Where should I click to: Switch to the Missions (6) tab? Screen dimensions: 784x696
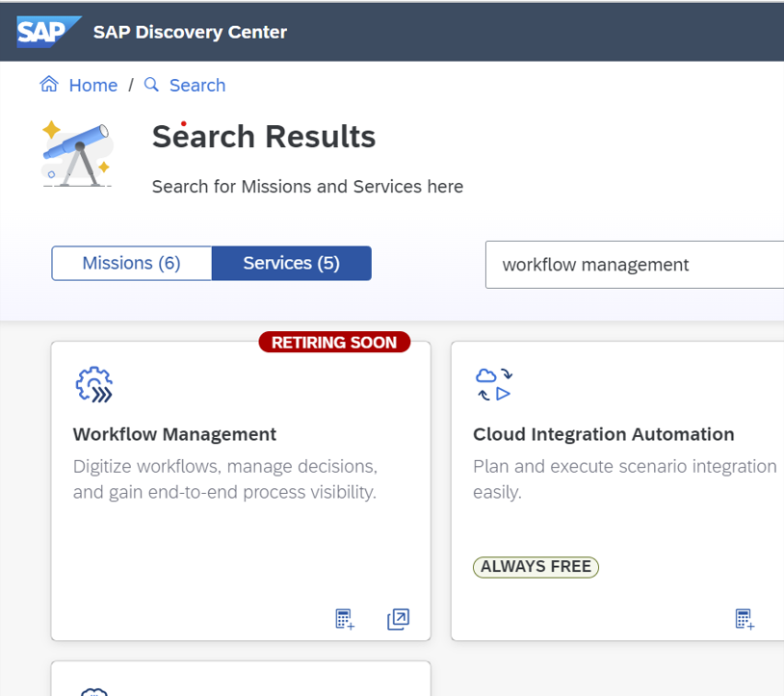pyautogui.click(x=132, y=264)
